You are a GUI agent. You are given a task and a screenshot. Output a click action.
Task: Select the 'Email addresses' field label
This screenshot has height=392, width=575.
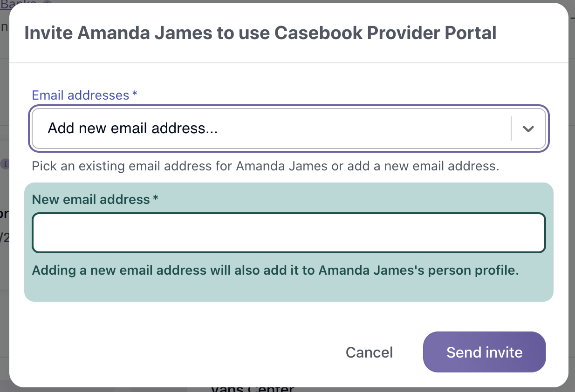pos(80,95)
